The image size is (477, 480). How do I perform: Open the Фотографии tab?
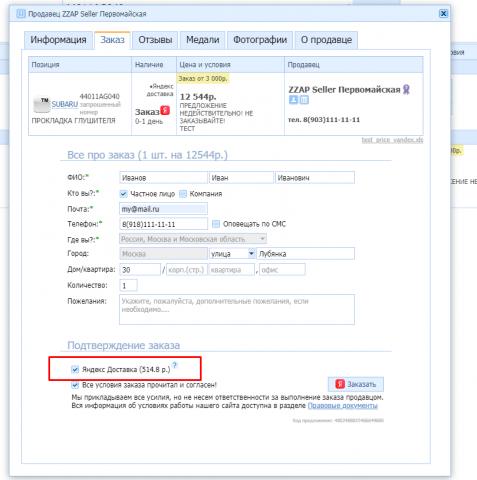tap(260, 40)
